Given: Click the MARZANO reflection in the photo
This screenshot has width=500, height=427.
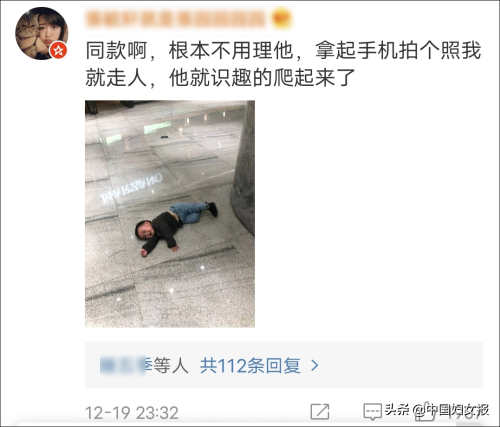Looking at the screenshot, I should pos(132,188).
